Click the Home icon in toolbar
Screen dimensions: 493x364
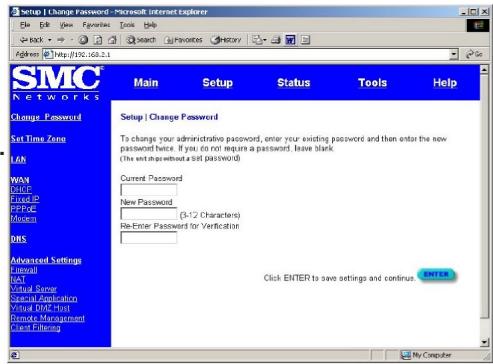pos(112,40)
